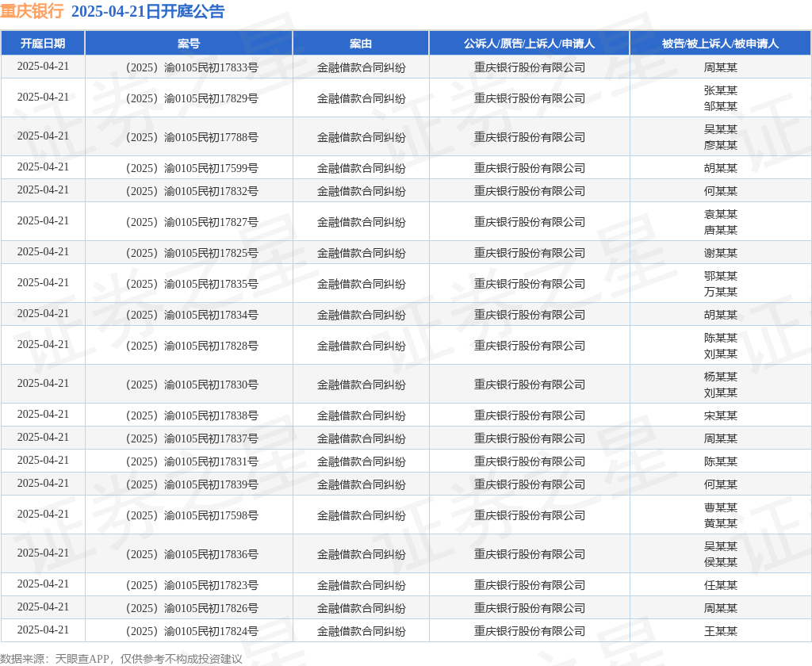Click 胡某某 in the 17599 row
The height and width of the screenshot is (666, 812).
tap(720, 168)
